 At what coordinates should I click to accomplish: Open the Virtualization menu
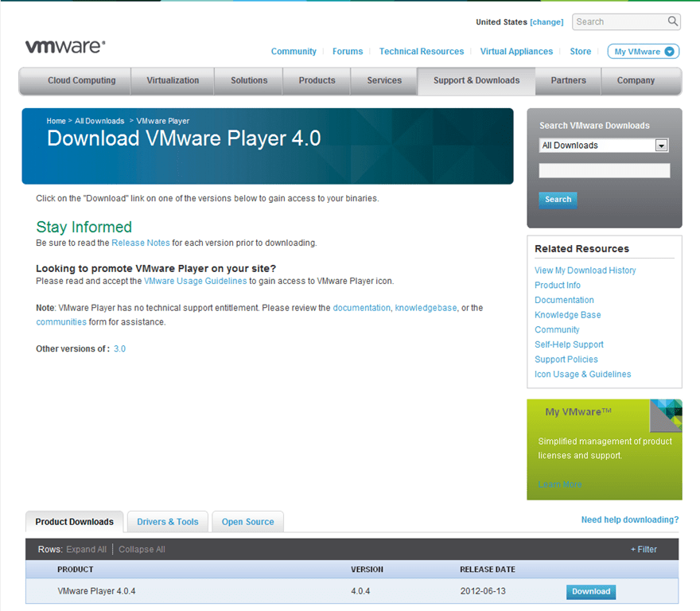coord(173,80)
